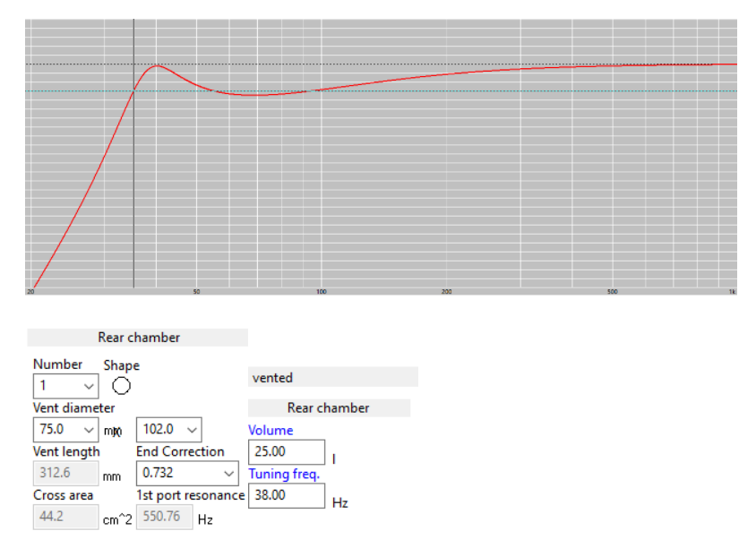Click the round vent Shape icon
756x548 pixels.
tap(121, 386)
